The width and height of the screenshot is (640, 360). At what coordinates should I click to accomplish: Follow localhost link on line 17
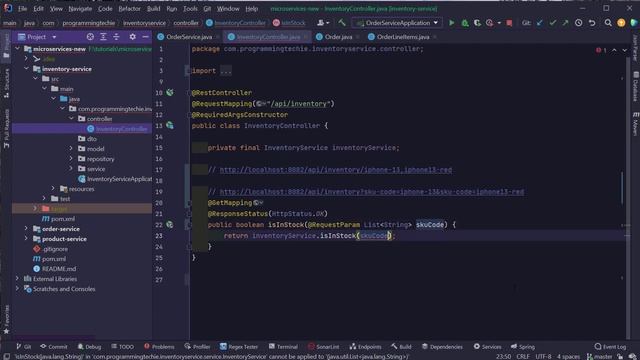(336, 170)
